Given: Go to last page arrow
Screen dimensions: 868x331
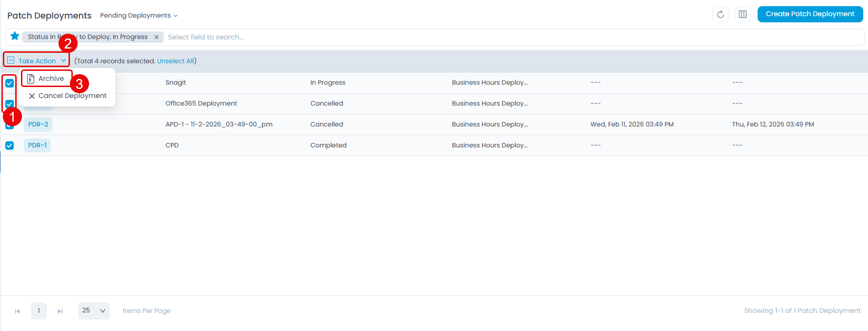Looking at the screenshot, I should click(60, 311).
